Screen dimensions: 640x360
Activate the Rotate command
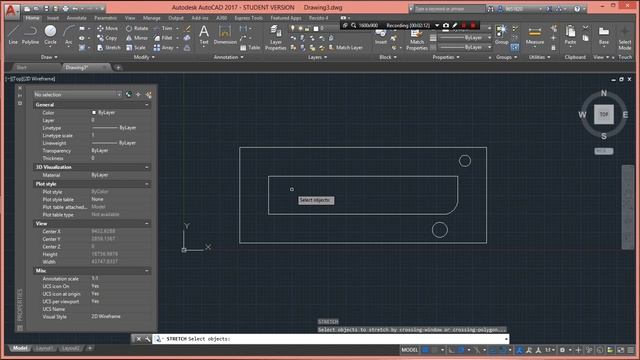coord(137,28)
